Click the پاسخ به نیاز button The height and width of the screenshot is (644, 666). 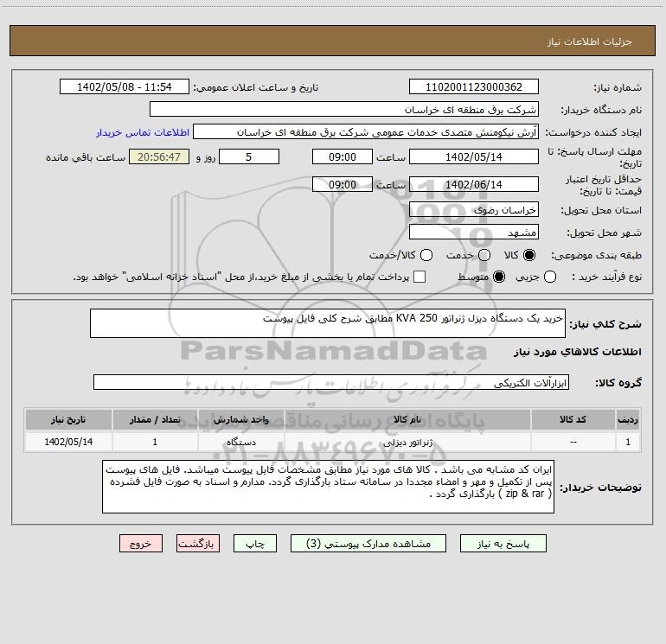pyautogui.click(x=503, y=544)
